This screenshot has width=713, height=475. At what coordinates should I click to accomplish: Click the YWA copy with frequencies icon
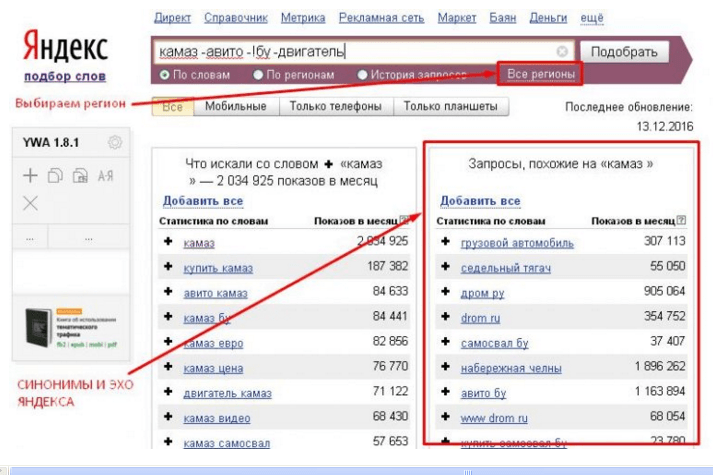pyautogui.click(x=80, y=175)
